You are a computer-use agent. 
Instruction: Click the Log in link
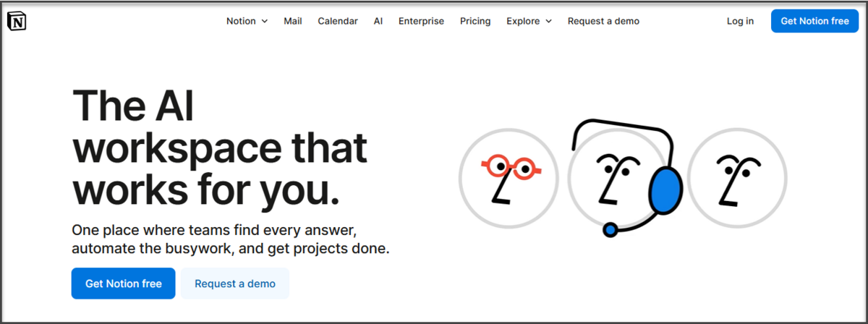[x=740, y=21]
